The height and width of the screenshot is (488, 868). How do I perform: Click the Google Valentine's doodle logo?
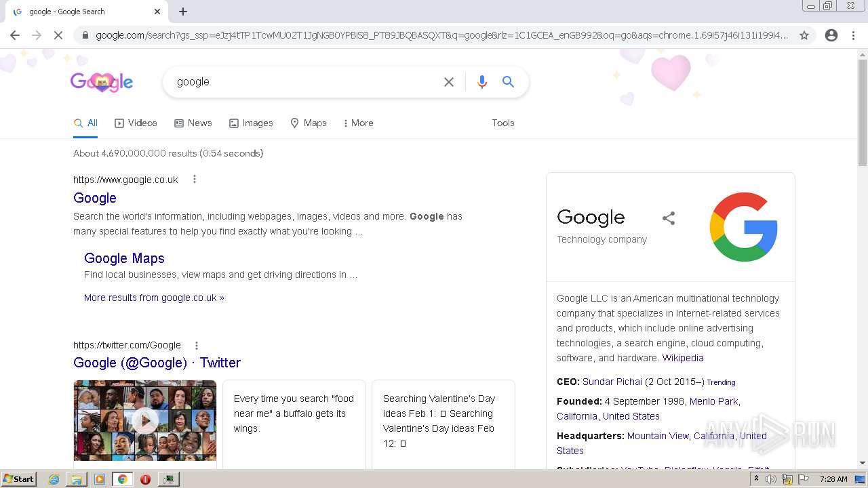(x=102, y=83)
